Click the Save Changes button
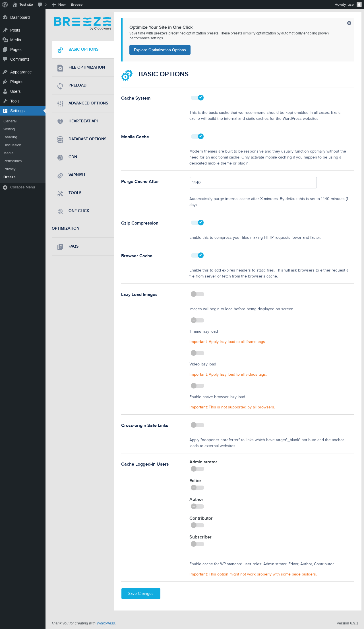This screenshot has height=629, width=364. (141, 593)
